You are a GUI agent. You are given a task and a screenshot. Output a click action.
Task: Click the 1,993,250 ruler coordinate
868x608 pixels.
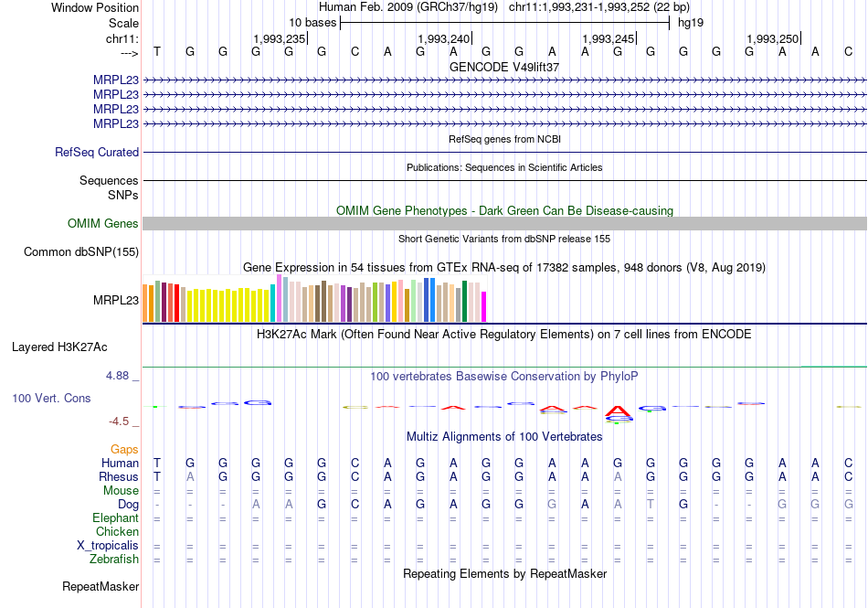[x=772, y=38]
